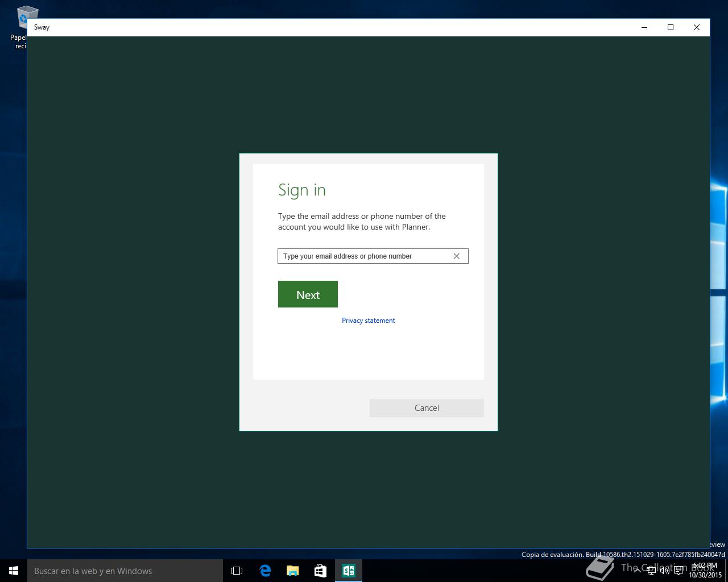Open the volume control tray icon
Image resolution: width=728 pixels, height=582 pixels.
click(x=664, y=571)
